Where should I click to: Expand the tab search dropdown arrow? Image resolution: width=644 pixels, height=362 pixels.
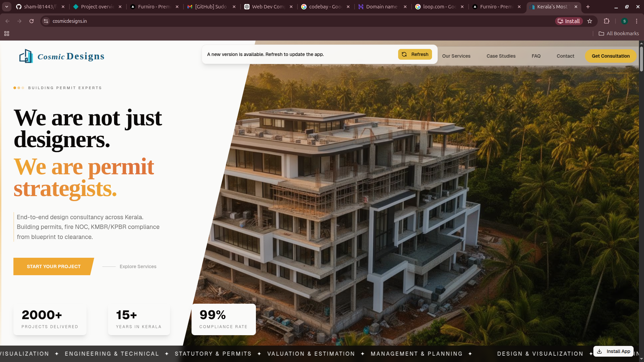pyautogui.click(x=7, y=7)
